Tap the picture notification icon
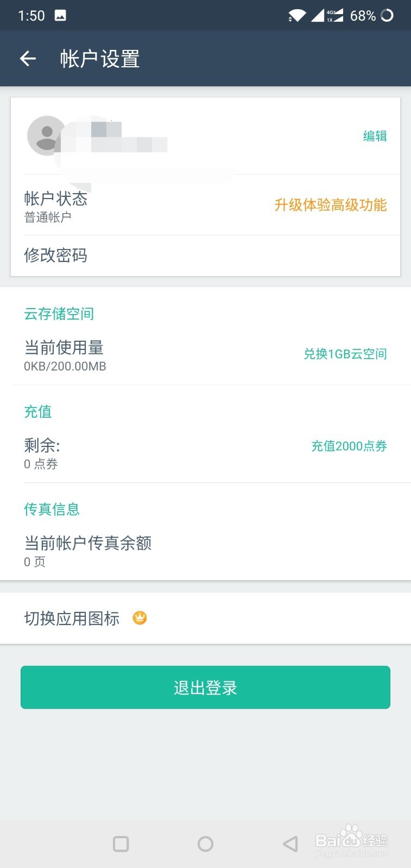The height and width of the screenshot is (868, 411). coord(60,15)
